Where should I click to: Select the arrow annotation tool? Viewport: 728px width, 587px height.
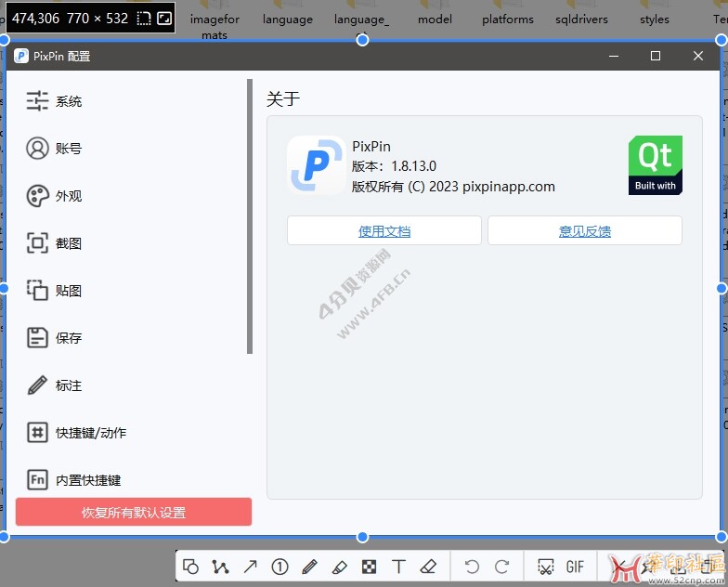click(250, 567)
